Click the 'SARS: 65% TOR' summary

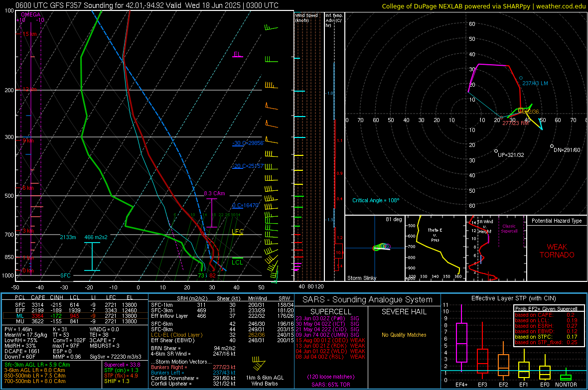click(331, 385)
